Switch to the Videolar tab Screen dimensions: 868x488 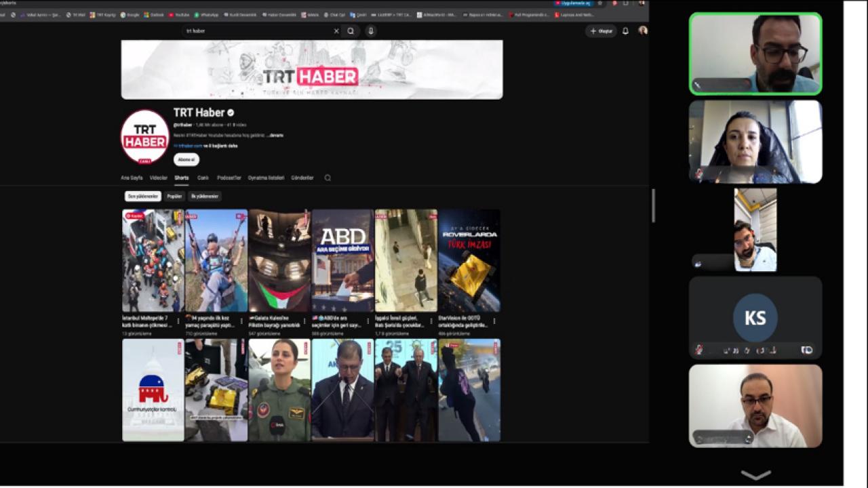159,178
